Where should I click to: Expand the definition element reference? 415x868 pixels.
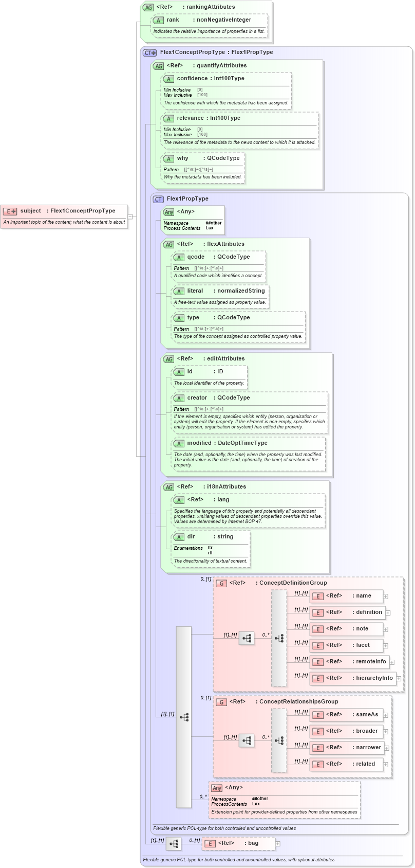click(x=388, y=613)
